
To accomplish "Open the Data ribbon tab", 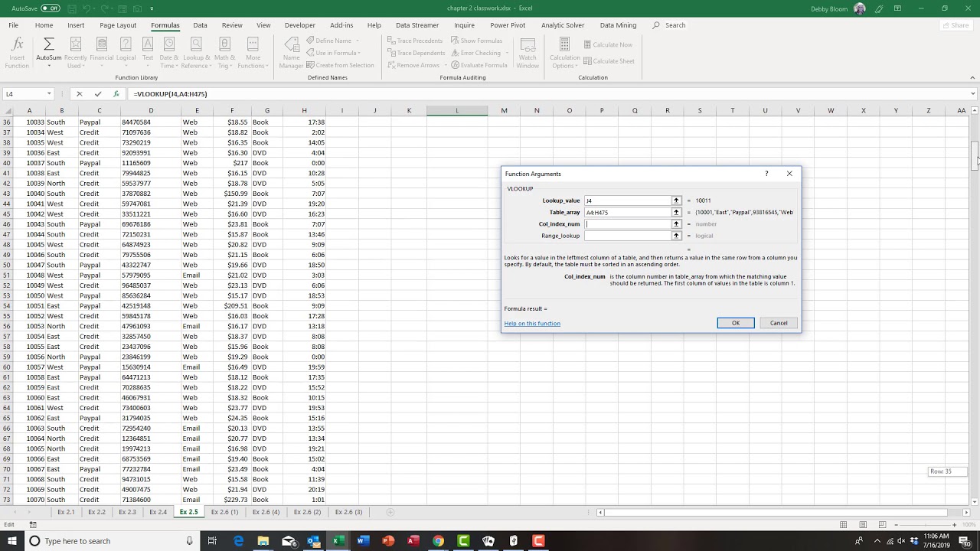I will 200,25.
